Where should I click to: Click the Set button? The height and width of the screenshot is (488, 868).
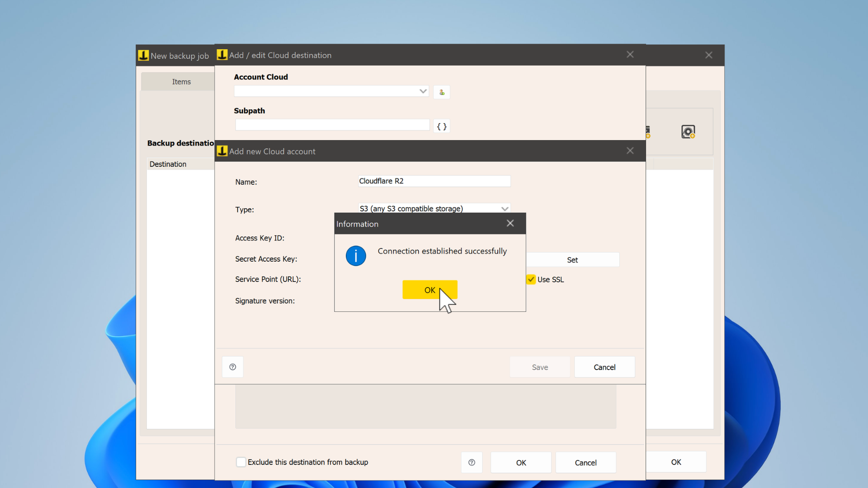point(572,260)
